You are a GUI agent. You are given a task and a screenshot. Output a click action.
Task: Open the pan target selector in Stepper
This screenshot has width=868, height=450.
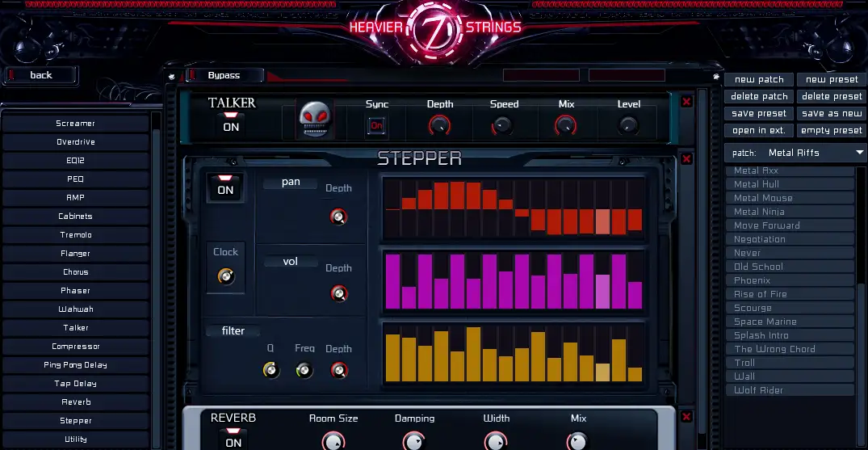(291, 183)
